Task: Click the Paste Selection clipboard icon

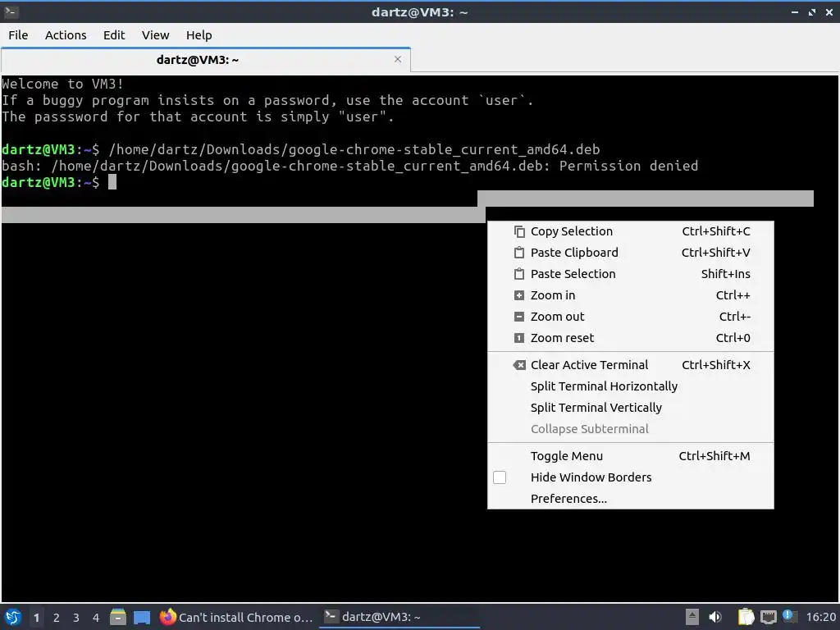Action: [x=519, y=274]
